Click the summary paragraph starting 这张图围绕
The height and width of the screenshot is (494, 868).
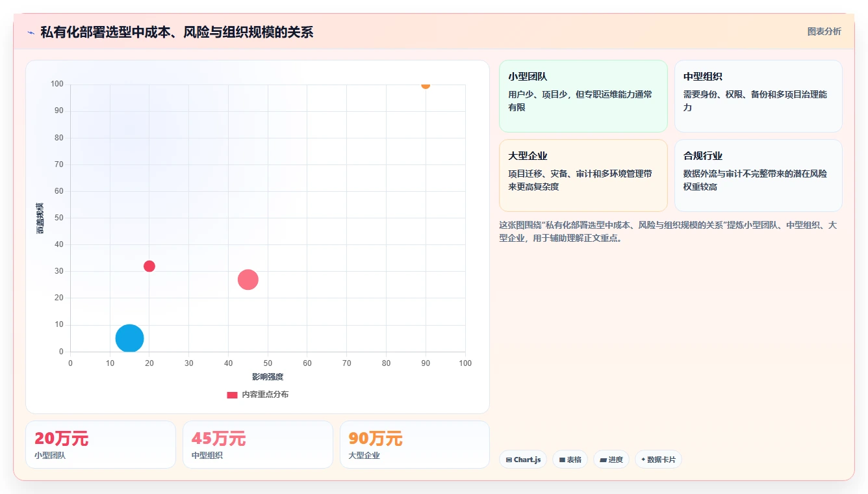pyautogui.click(x=668, y=231)
